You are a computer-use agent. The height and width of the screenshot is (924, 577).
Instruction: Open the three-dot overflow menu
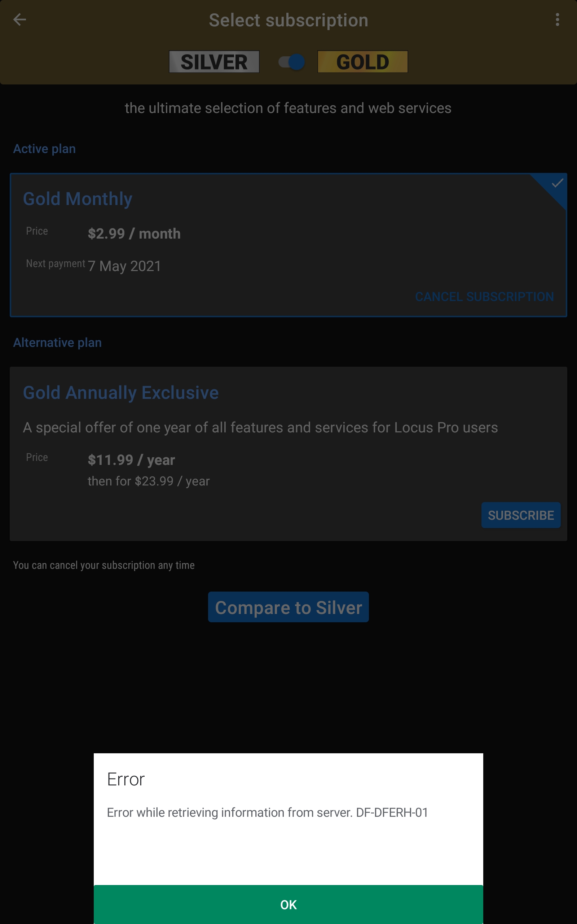(x=557, y=19)
